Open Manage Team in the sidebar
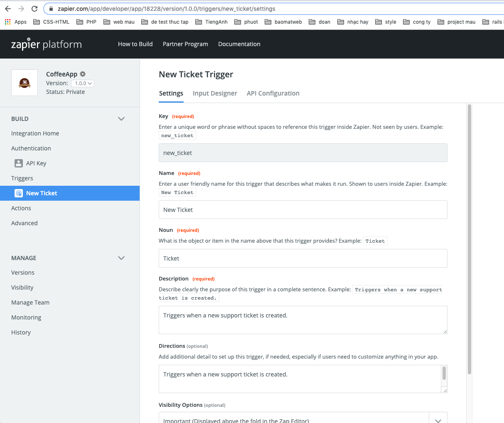 tap(30, 302)
